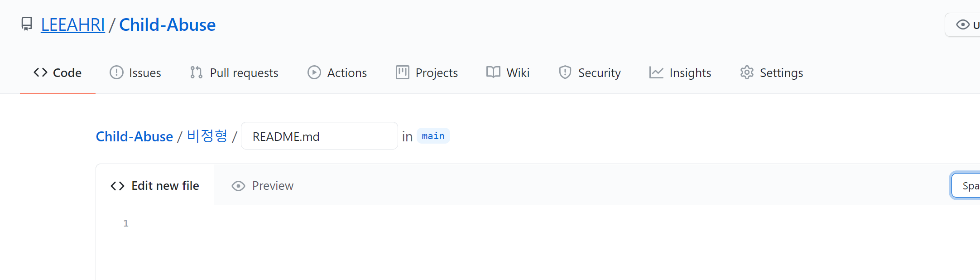Open the Code tab

[x=58, y=72]
